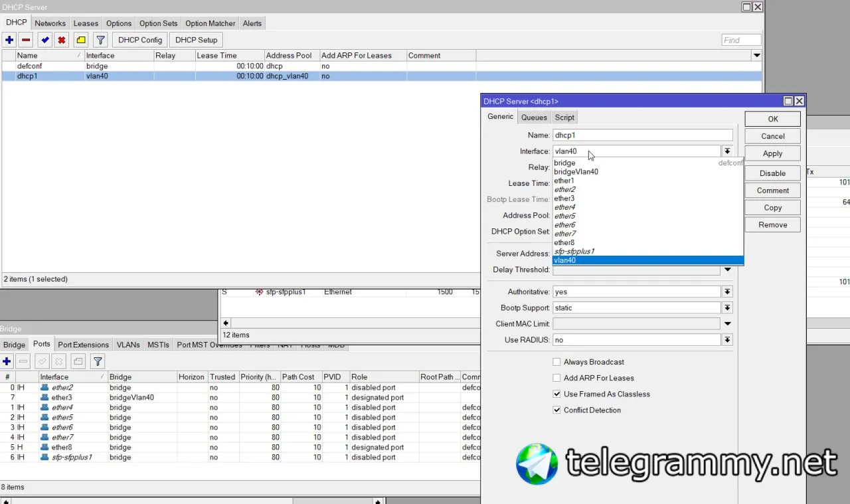Uncheck Use Framed As Classless
The image size is (850, 504).
tap(556, 394)
